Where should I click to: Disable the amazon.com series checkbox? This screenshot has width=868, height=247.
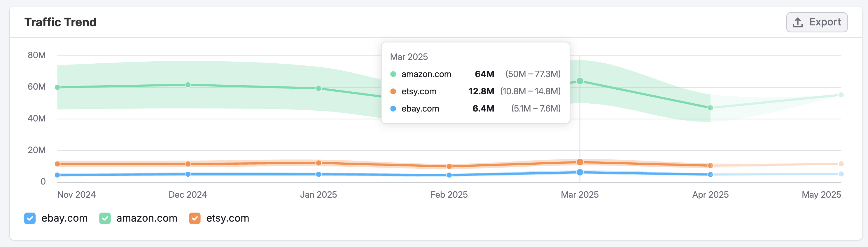point(104,218)
